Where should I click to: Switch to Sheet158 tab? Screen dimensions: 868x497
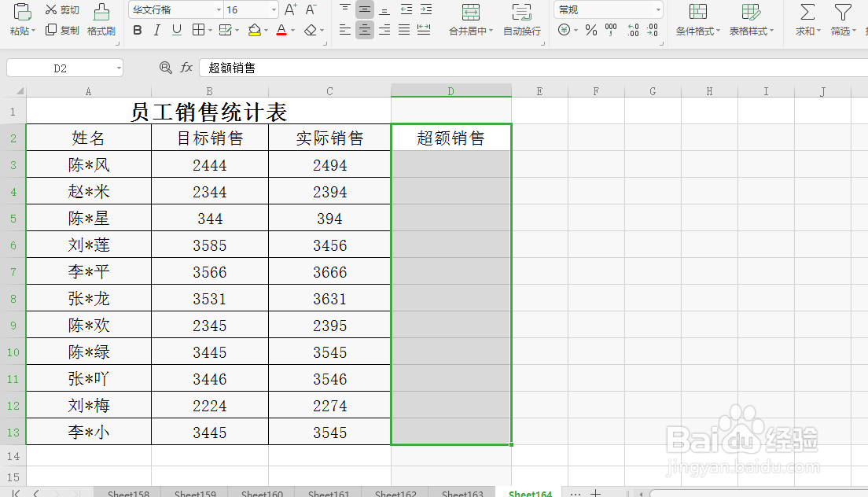[128, 492]
